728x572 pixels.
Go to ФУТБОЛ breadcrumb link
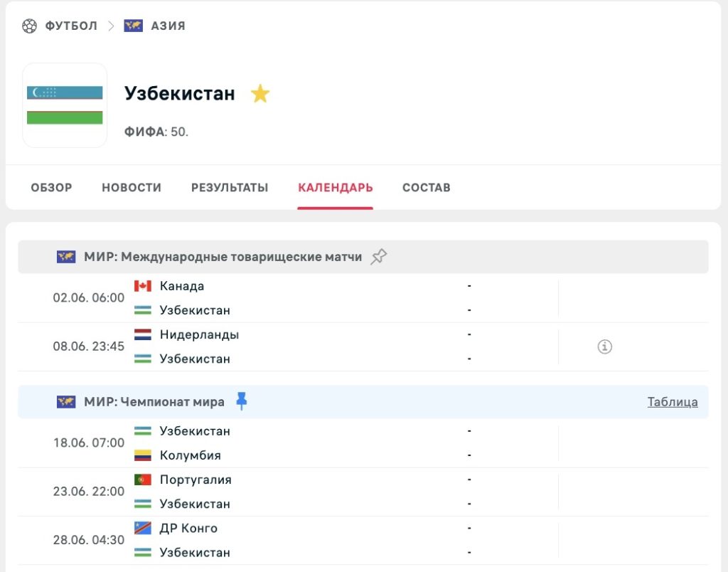(x=71, y=26)
